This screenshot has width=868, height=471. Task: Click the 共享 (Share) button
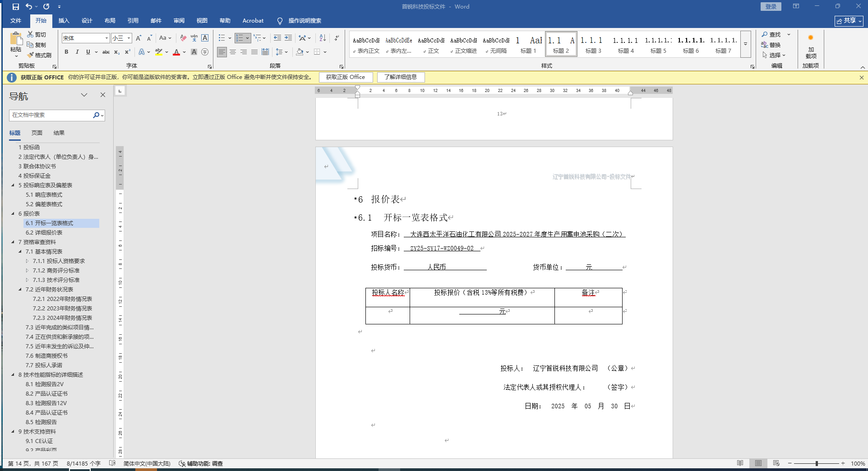point(849,21)
